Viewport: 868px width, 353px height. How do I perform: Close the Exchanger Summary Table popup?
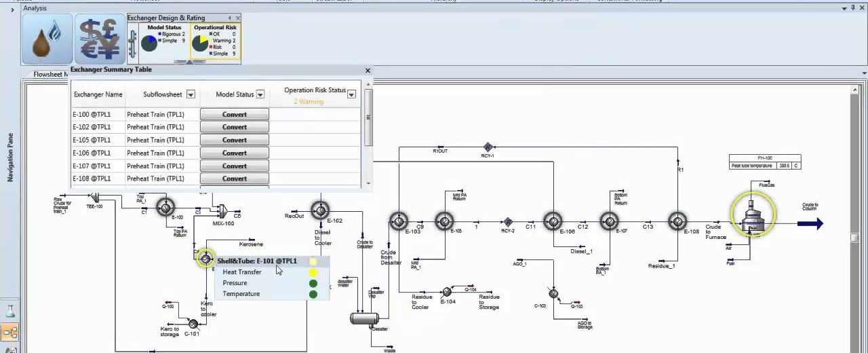tap(368, 71)
